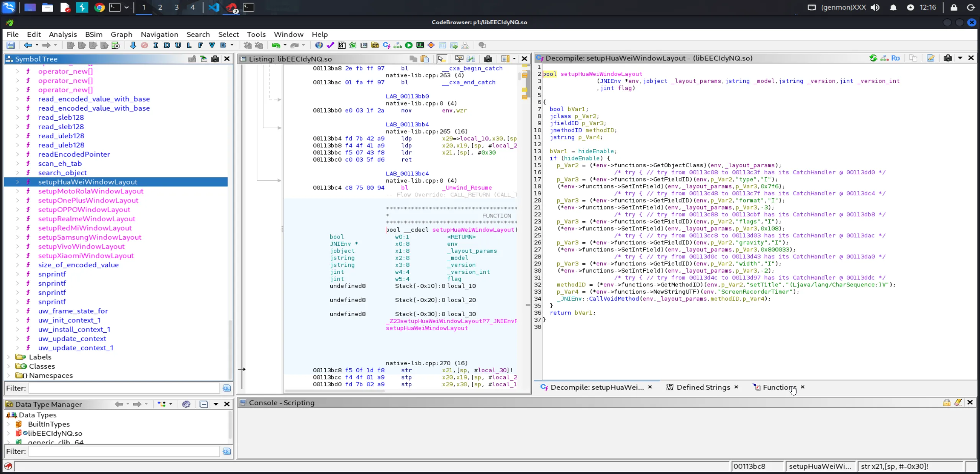Select the setupSamsungWindowLayout function
980x474 pixels.
90,237
